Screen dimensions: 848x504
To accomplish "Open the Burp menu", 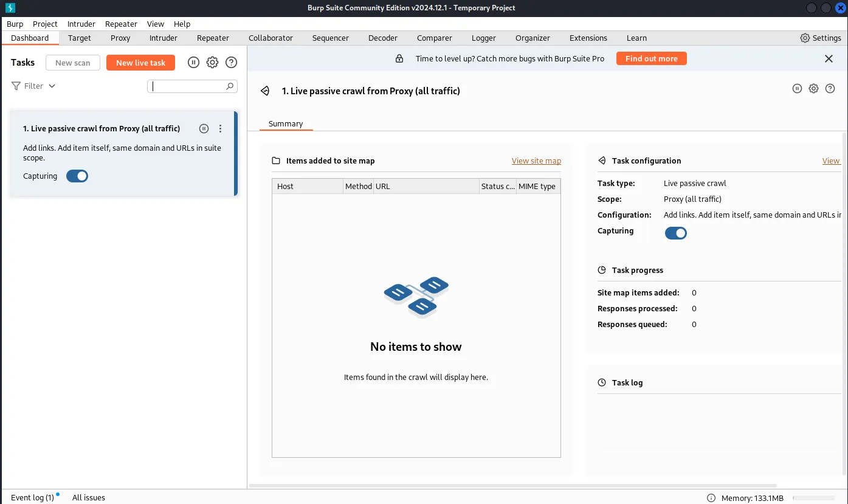I will point(15,24).
